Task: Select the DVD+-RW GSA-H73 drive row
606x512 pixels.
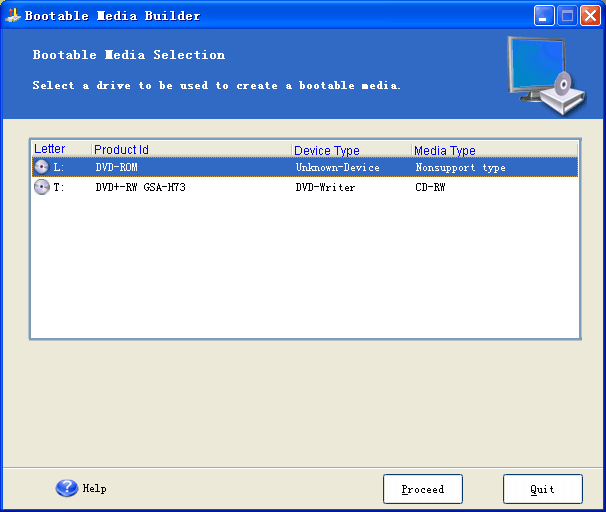Action: click(x=305, y=187)
